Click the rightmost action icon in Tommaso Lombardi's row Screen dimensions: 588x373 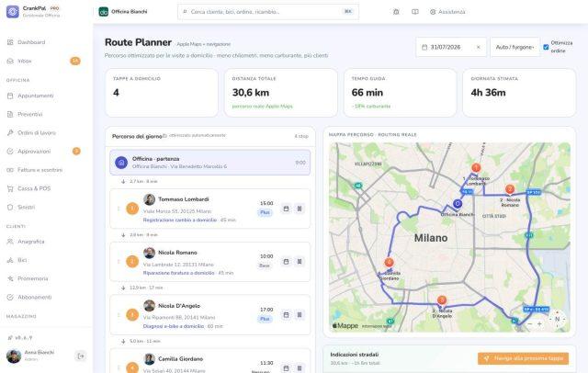pos(300,209)
